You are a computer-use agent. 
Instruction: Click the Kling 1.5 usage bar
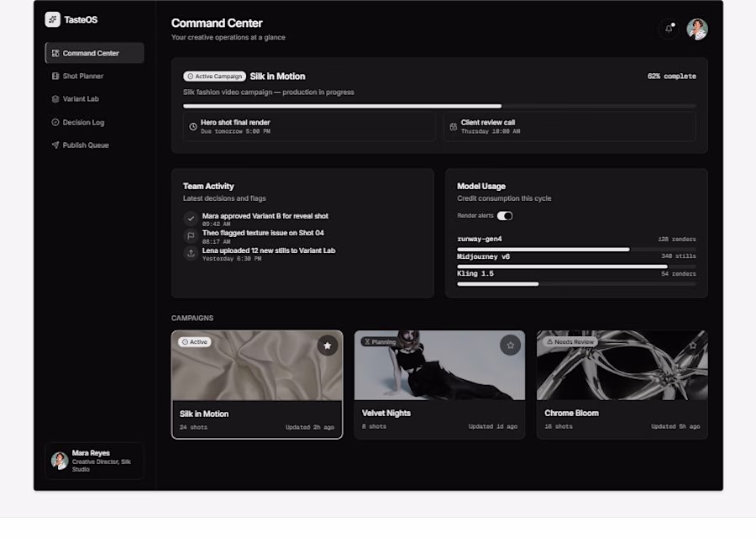pos(576,284)
